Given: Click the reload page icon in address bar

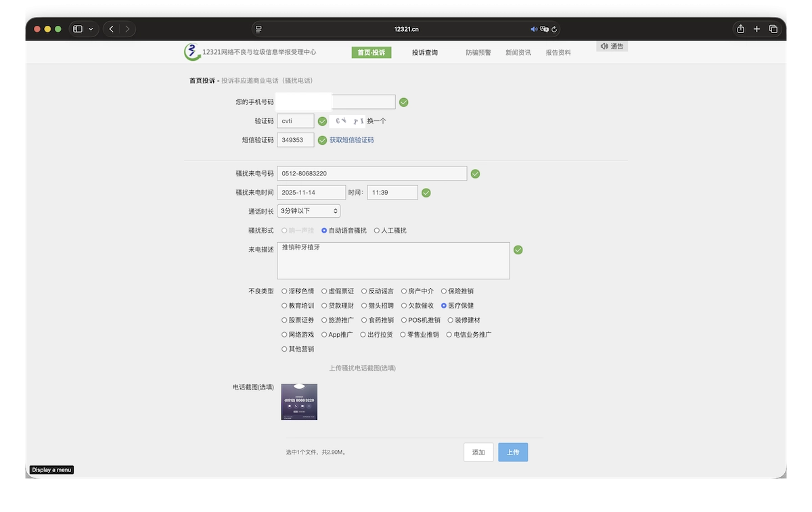Looking at the screenshot, I should tap(554, 29).
